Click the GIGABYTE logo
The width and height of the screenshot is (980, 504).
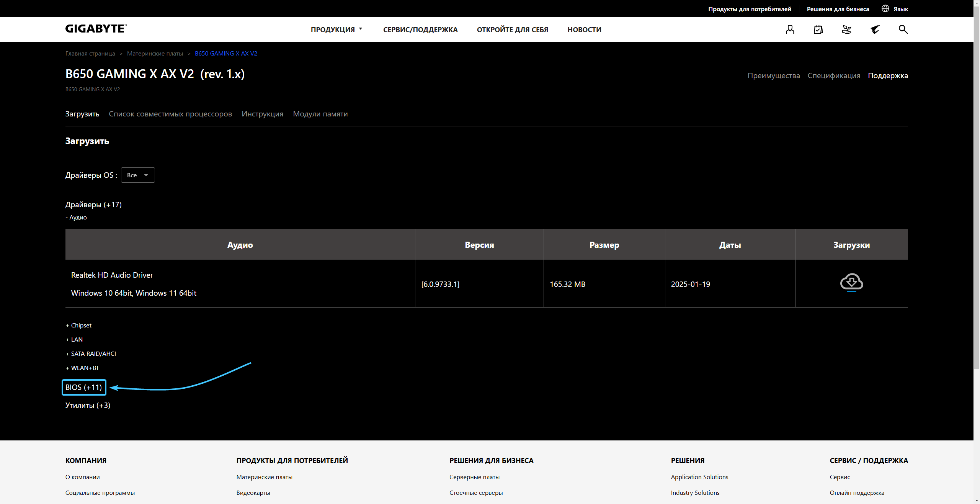pyautogui.click(x=96, y=29)
